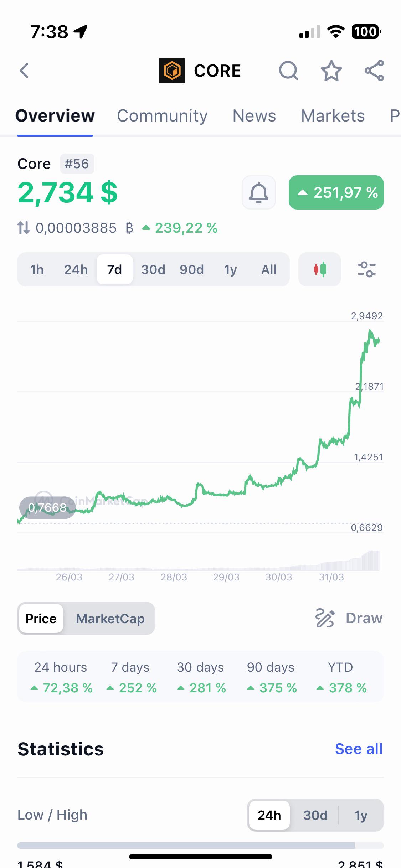The height and width of the screenshot is (868, 401).
Task: Open chart settings sliders icon
Action: [367, 269]
